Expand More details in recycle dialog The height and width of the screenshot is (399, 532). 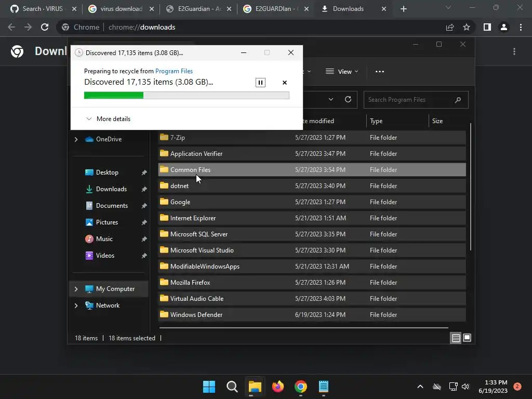click(108, 119)
